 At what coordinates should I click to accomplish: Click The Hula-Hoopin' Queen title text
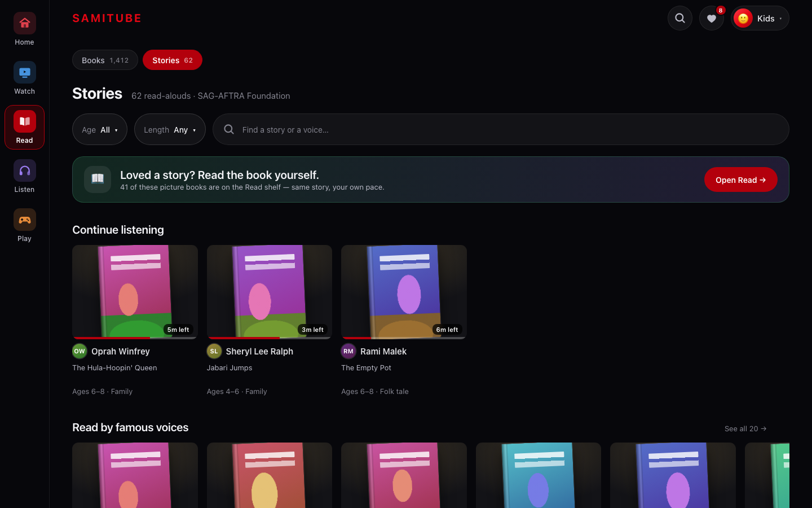coord(114,367)
